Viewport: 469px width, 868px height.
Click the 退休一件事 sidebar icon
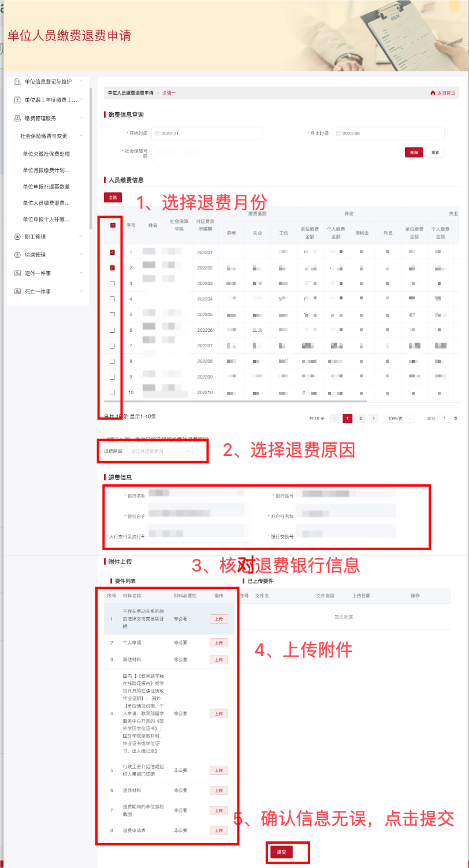point(17,273)
